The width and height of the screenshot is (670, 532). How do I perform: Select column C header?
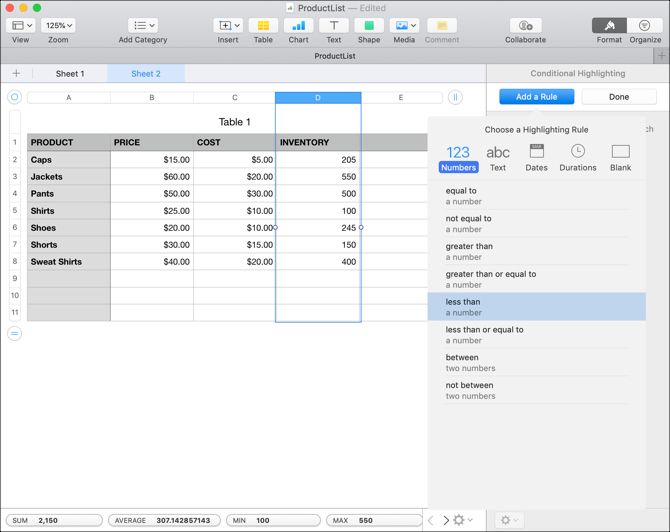[235, 97]
